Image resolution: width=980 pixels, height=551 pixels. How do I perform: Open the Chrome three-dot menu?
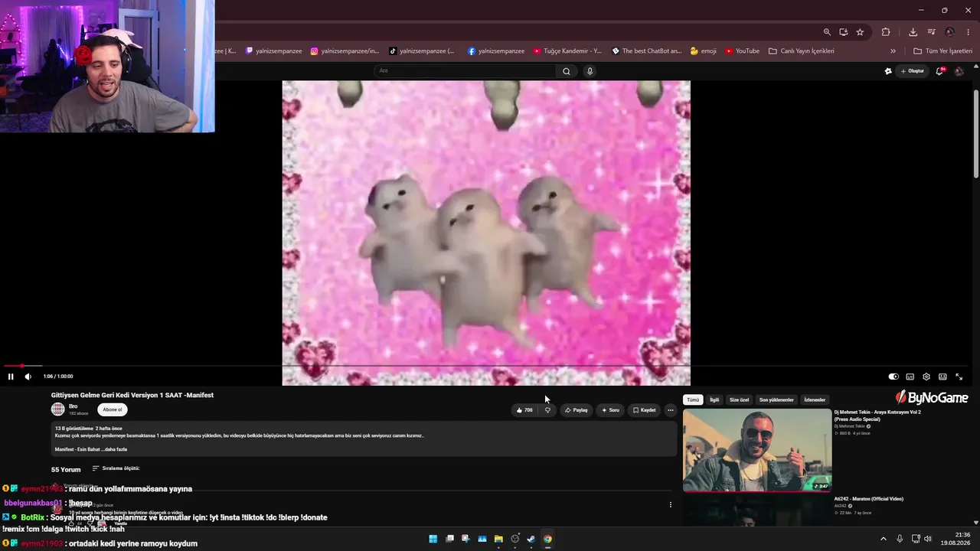click(969, 32)
